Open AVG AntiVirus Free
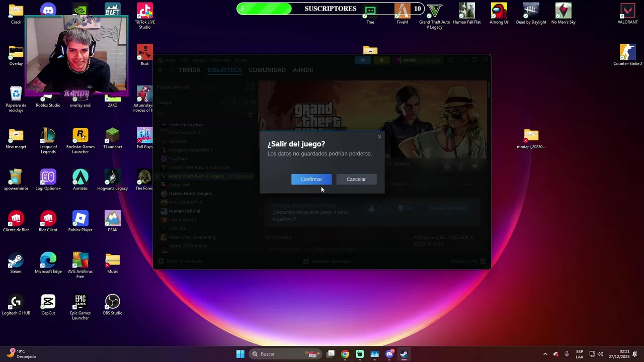The height and width of the screenshot is (362, 644). point(80,265)
